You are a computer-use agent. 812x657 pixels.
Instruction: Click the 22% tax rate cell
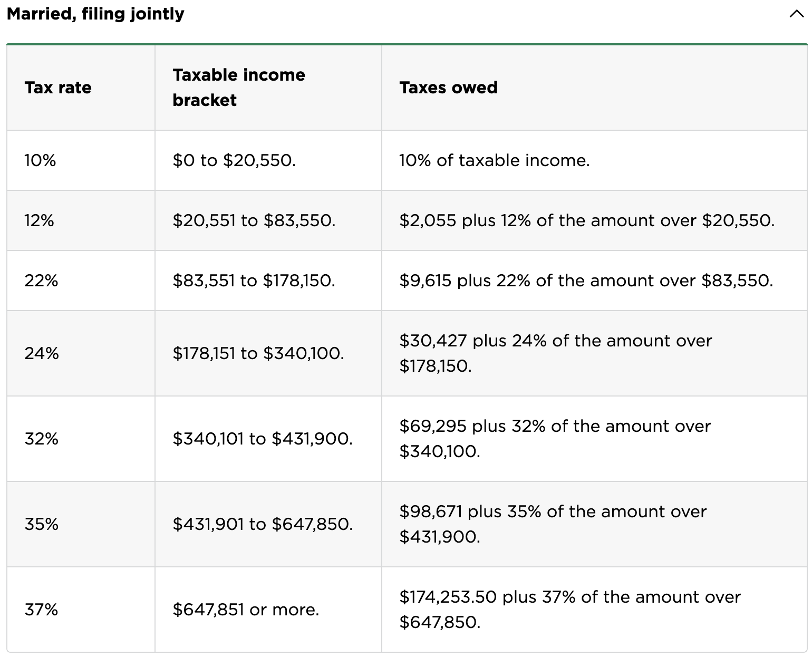(x=41, y=281)
